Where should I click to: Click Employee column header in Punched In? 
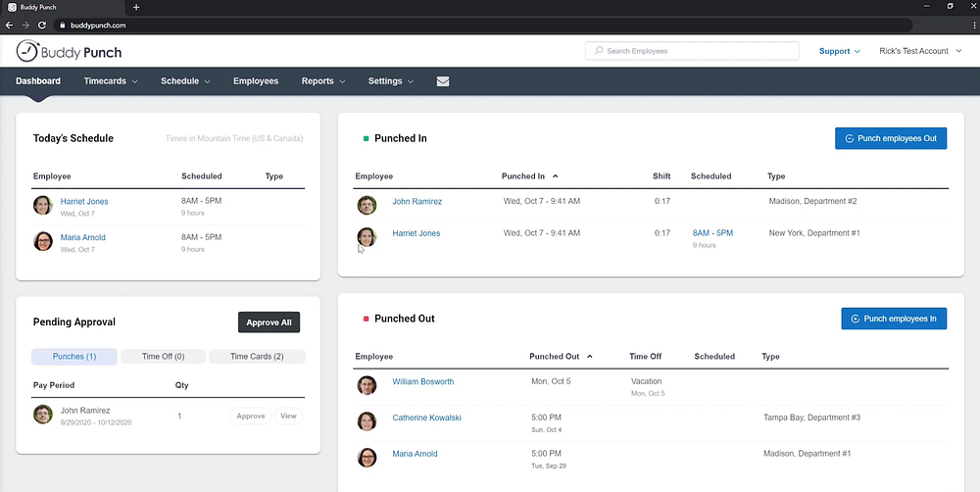click(373, 176)
